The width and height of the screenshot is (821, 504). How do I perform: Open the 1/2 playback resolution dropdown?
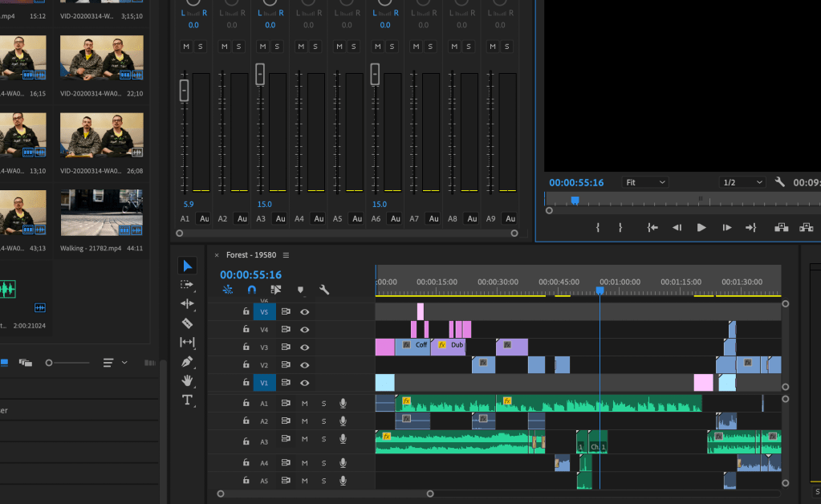[x=742, y=182]
